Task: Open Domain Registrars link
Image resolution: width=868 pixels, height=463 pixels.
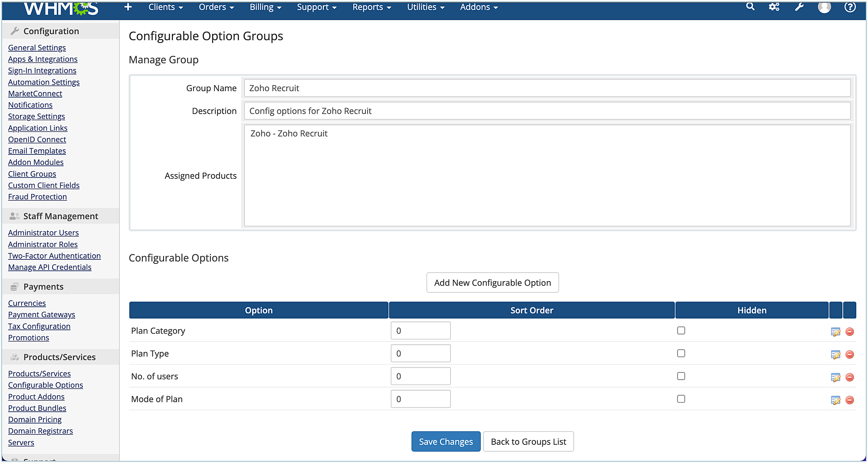Action: [x=40, y=431]
